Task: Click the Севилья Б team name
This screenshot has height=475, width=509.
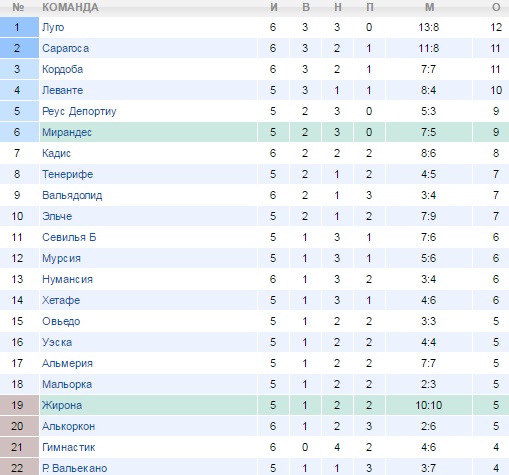Action: (x=69, y=237)
